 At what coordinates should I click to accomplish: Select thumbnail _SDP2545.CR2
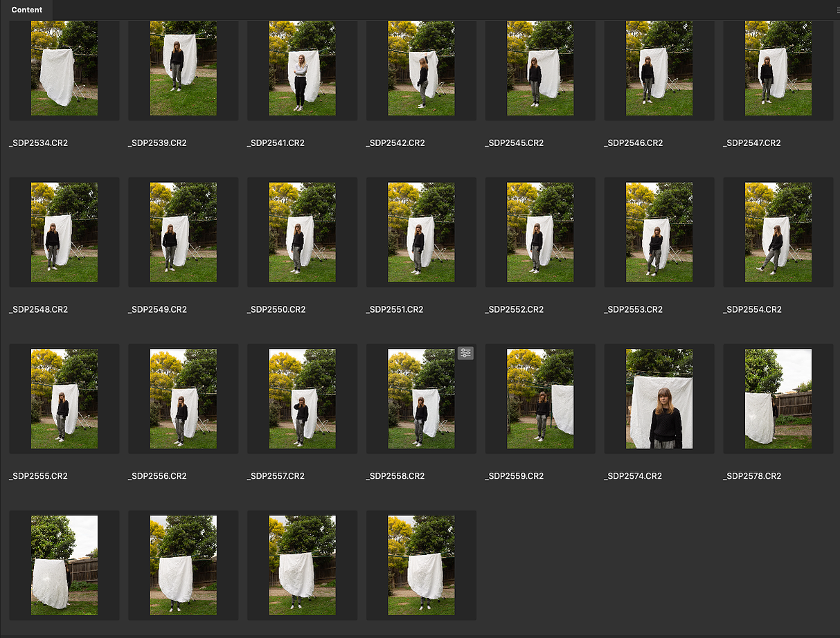(x=540, y=68)
